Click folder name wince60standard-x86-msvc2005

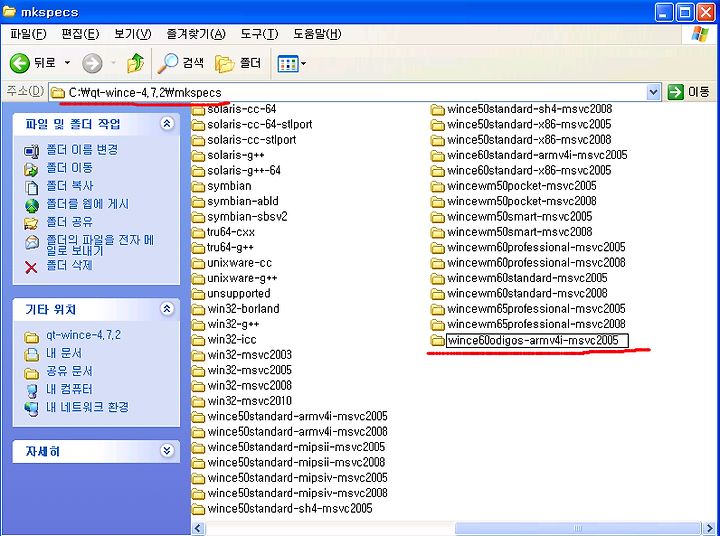pyautogui.click(x=529, y=170)
